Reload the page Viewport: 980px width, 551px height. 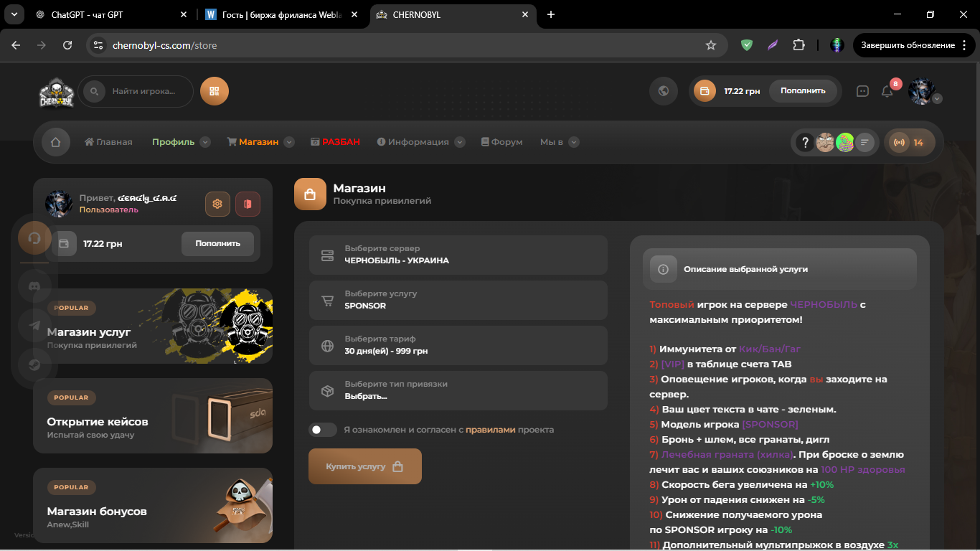pos(67,45)
